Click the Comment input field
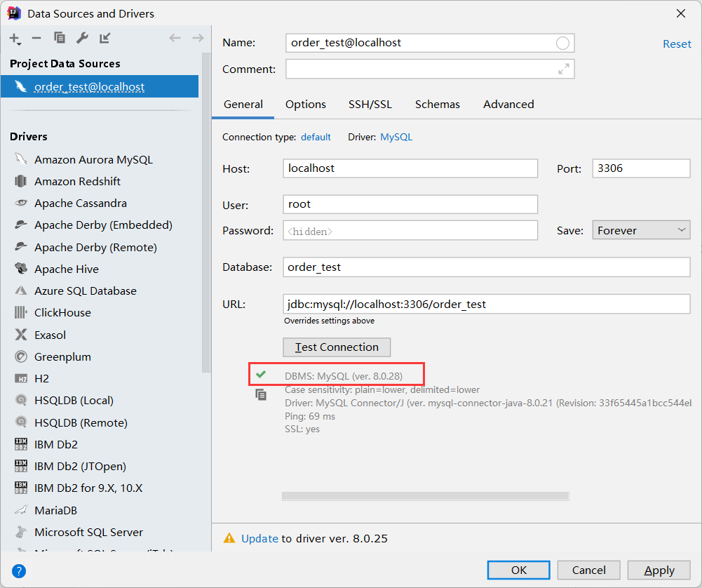 [430, 69]
